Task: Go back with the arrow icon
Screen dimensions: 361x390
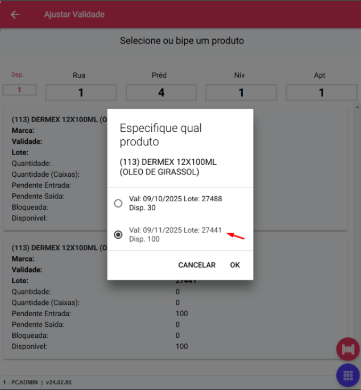Action: coord(15,14)
